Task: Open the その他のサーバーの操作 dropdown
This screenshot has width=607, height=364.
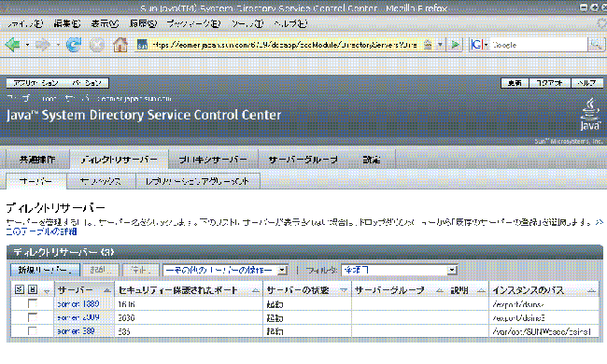Action: point(225,270)
